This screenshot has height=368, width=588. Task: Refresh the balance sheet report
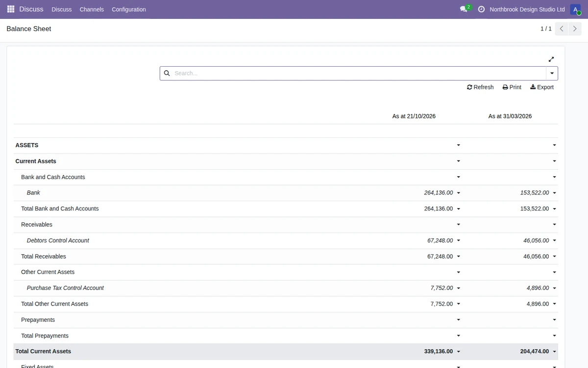click(480, 87)
